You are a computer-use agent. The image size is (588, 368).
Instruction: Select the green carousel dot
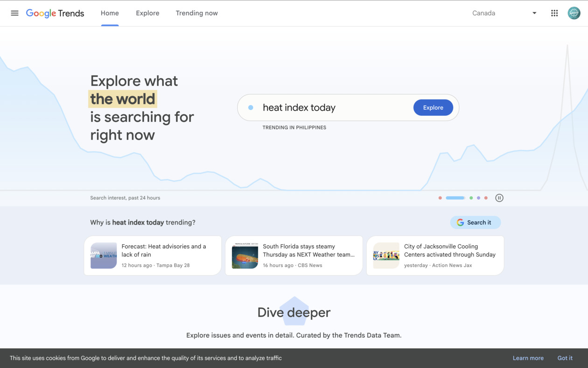click(471, 198)
